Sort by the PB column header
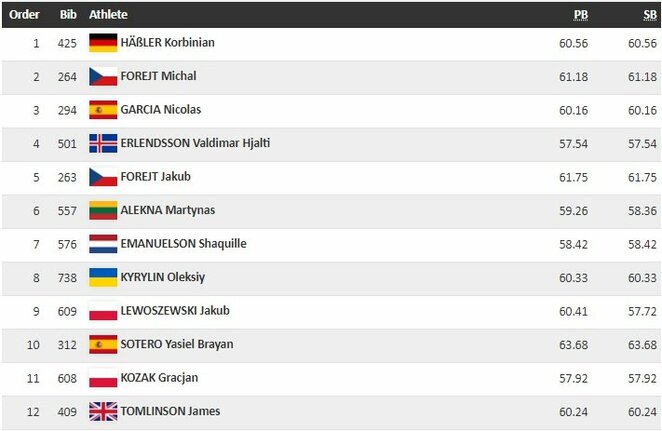This screenshot has height=431, width=662. (x=580, y=15)
